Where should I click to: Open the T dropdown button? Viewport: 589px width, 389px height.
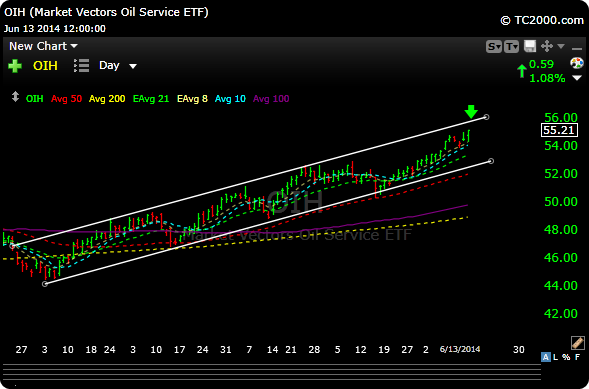[512, 47]
